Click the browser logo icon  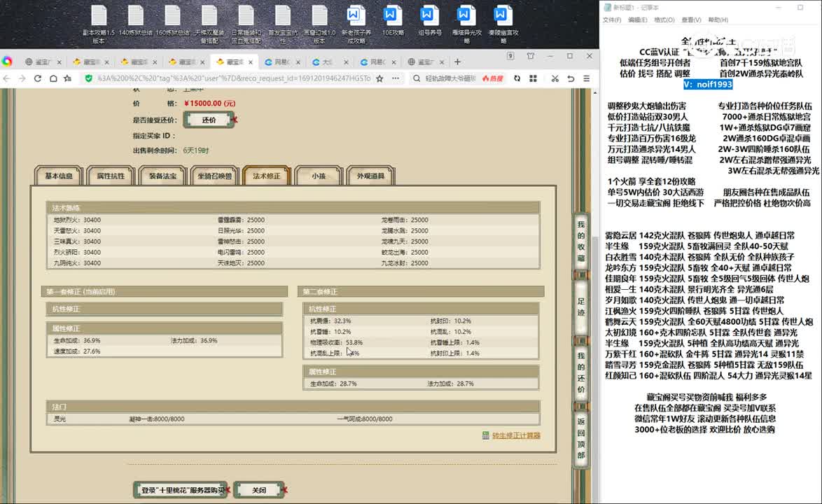tap(7, 62)
